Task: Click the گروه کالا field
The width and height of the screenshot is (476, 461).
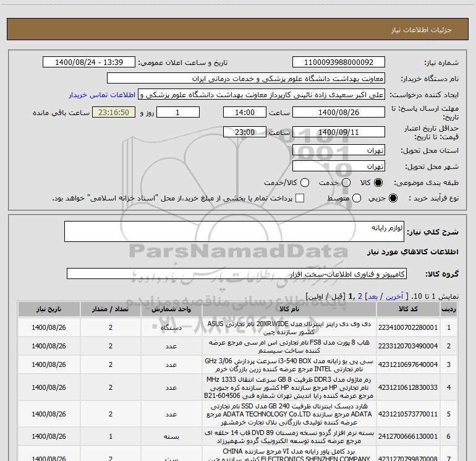Action: tap(237, 274)
